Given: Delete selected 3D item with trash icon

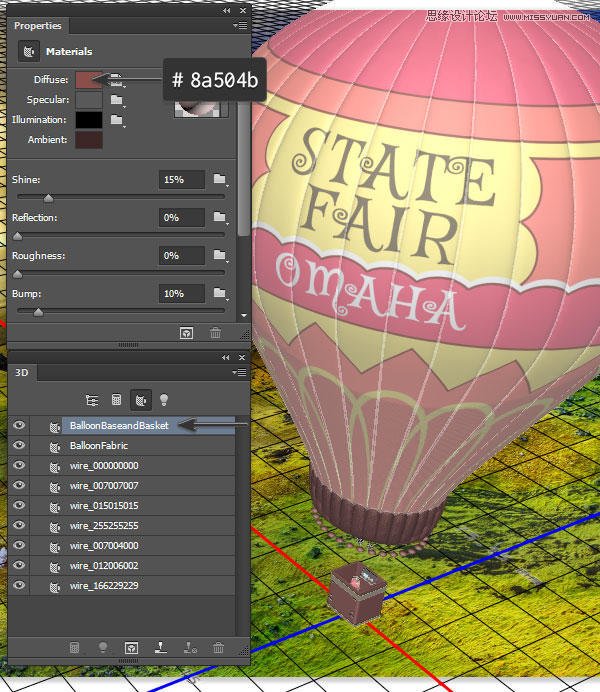Looking at the screenshot, I should click(218, 648).
